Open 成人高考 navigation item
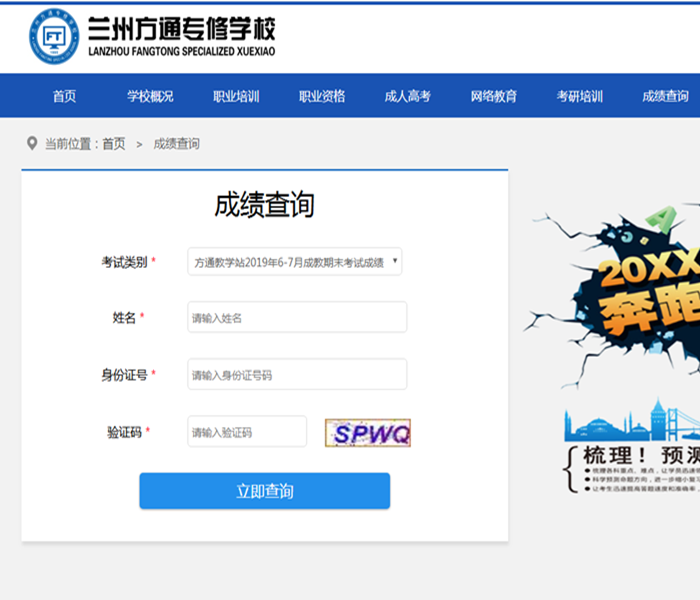This screenshot has width=700, height=600. click(x=408, y=96)
